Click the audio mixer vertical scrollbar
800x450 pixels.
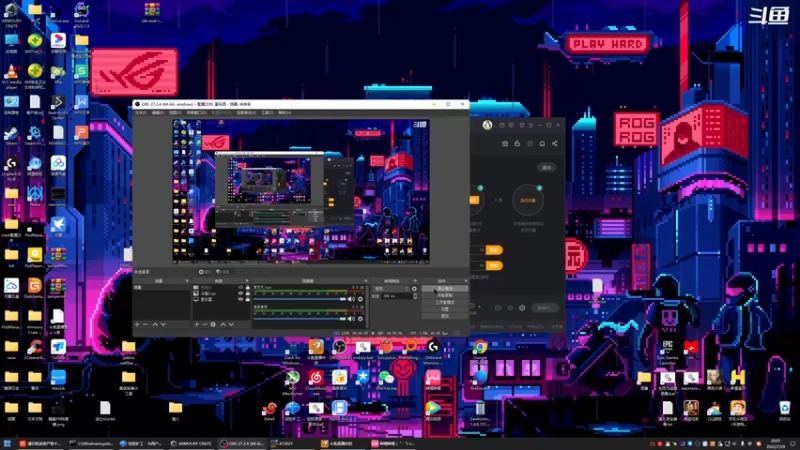click(x=367, y=306)
